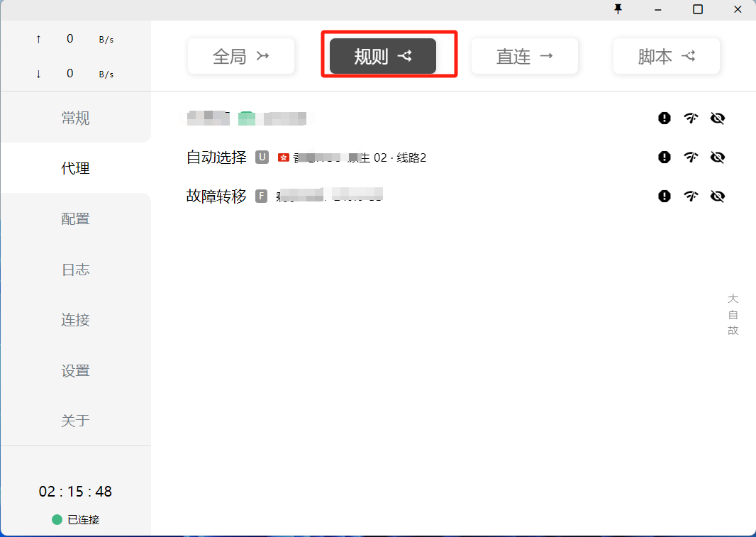
Task: Expand the 自动选择 proxy group
Action: click(x=216, y=157)
